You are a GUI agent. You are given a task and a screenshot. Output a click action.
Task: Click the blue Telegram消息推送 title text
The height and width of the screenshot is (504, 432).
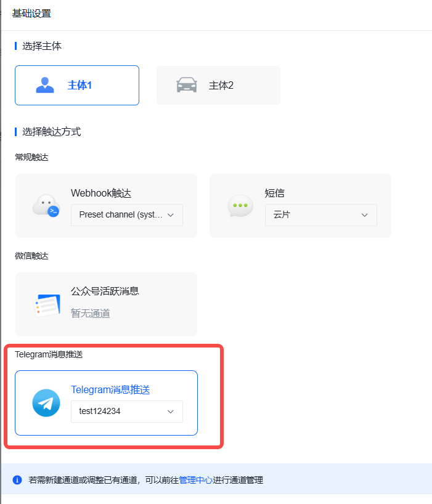tap(110, 389)
